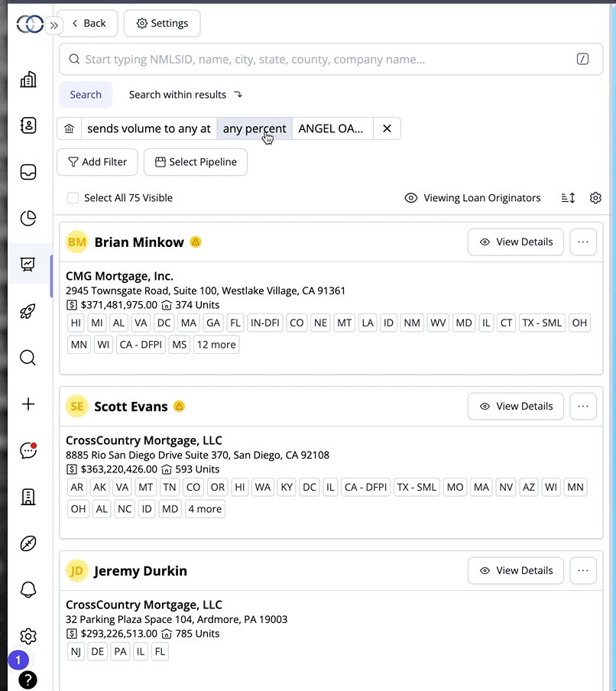The image size is (616, 691).
Task: Open the magnifier search sidebar icon
Action: coord(28,358)
